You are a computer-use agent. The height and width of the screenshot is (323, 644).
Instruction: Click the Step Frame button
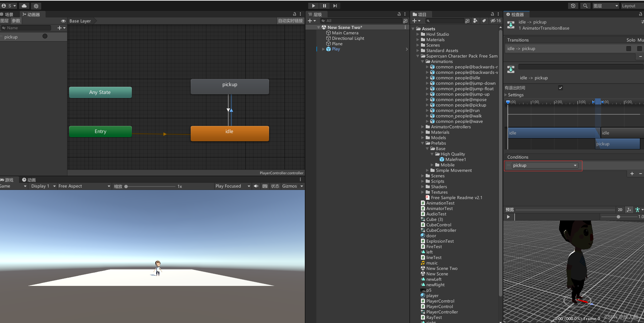coord(335,6)
